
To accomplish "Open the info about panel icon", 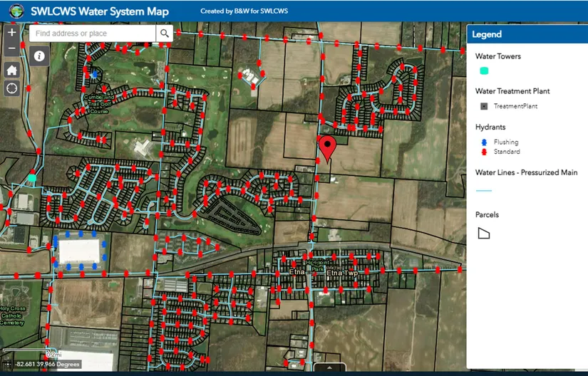I will 39,56.
